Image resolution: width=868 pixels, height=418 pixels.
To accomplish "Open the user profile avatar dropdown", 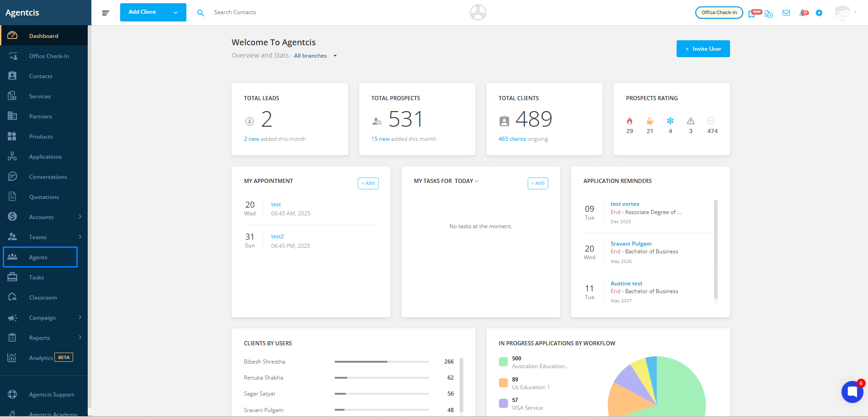I will 846,12.
